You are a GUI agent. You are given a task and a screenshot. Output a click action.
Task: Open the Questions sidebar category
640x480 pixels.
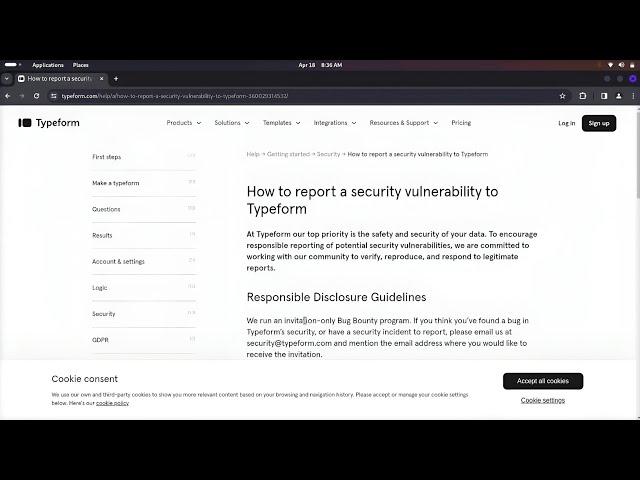[x=144, y=209]
